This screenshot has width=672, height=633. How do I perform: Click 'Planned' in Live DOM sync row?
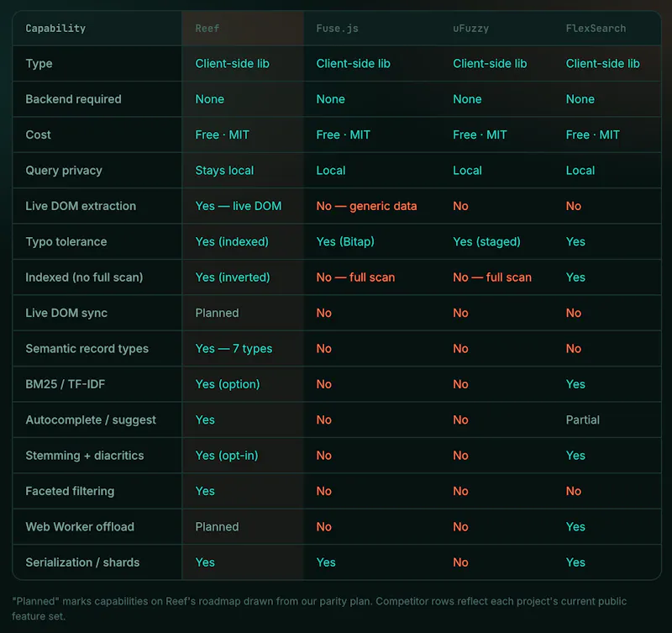click(217, 313)
